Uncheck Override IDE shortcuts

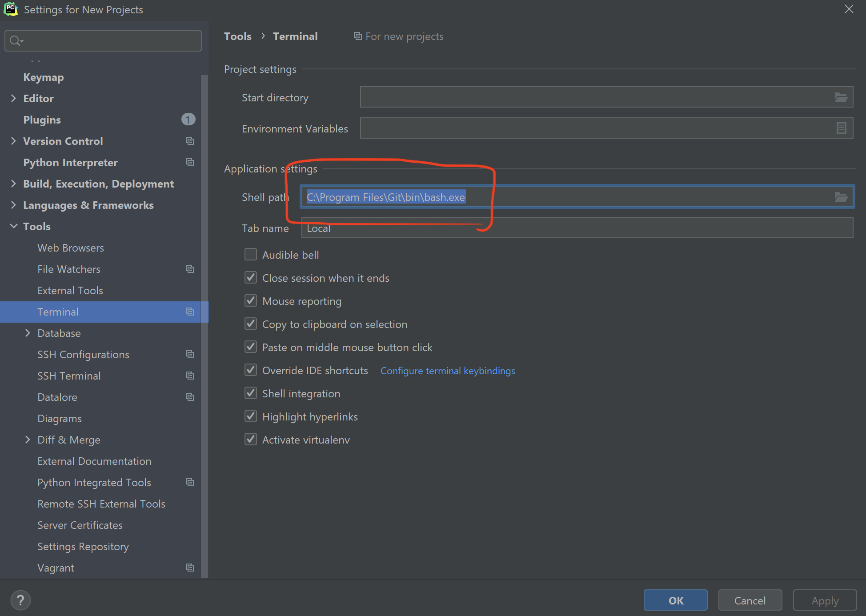(x=251, y=370)
